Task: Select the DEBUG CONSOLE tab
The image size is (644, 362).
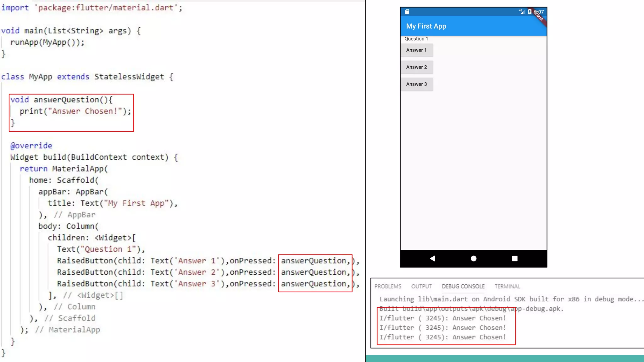Action: pos(463,286)
